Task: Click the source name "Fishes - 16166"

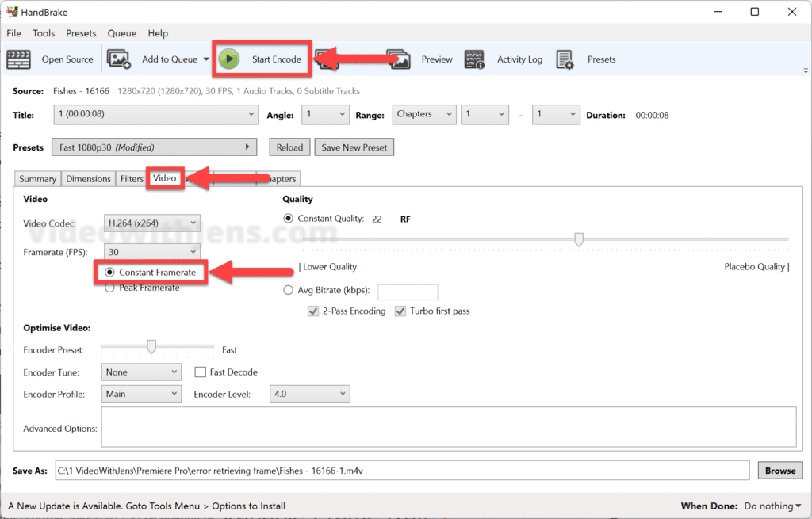Action: pyautogui.click(x=81, y=91)
